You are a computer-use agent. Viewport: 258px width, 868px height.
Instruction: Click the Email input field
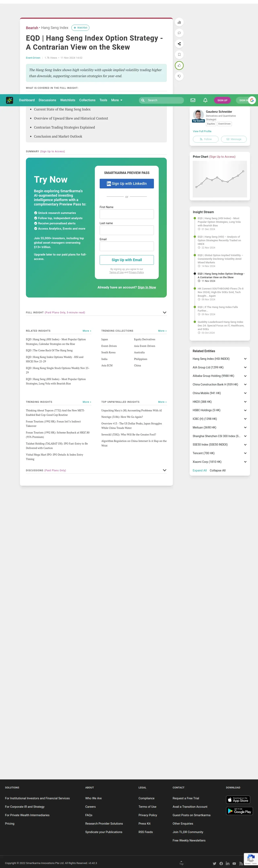[x=127, y=246]
